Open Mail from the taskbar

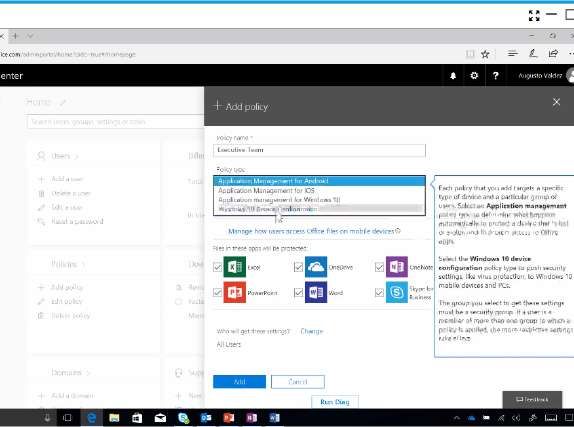pos(160,417)
